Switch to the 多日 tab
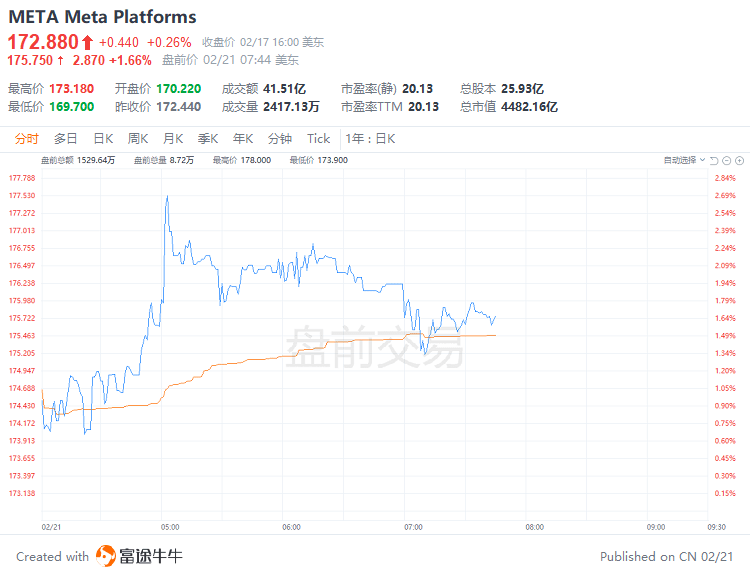Viewport: 750px width, 577px height. coord(66,139)
